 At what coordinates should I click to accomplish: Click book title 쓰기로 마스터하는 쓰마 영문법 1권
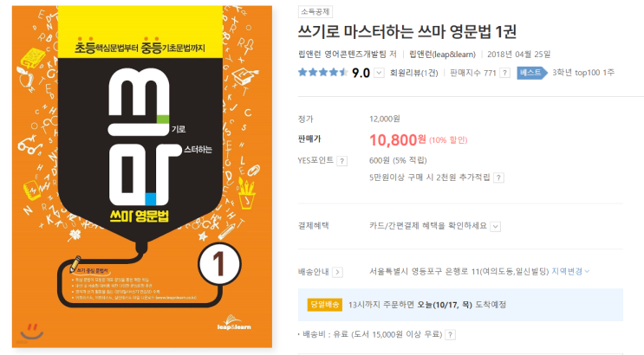407,31
